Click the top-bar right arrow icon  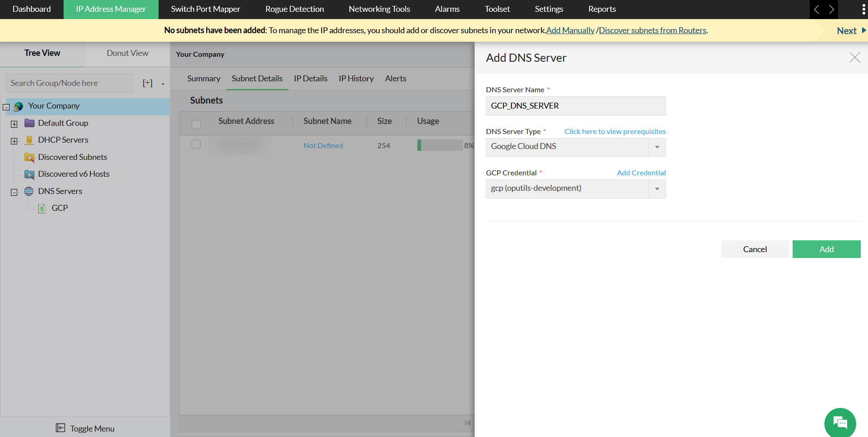(x=832, y=9)
